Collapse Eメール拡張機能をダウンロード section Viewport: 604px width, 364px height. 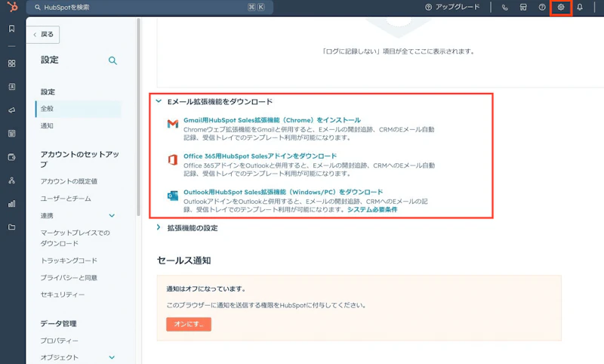(x=214, y=102)
